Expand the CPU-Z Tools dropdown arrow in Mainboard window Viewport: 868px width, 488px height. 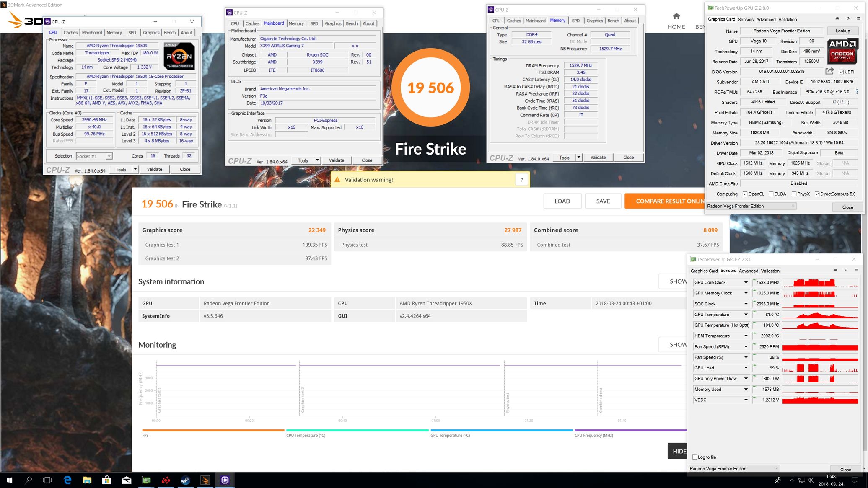point(317,160)
